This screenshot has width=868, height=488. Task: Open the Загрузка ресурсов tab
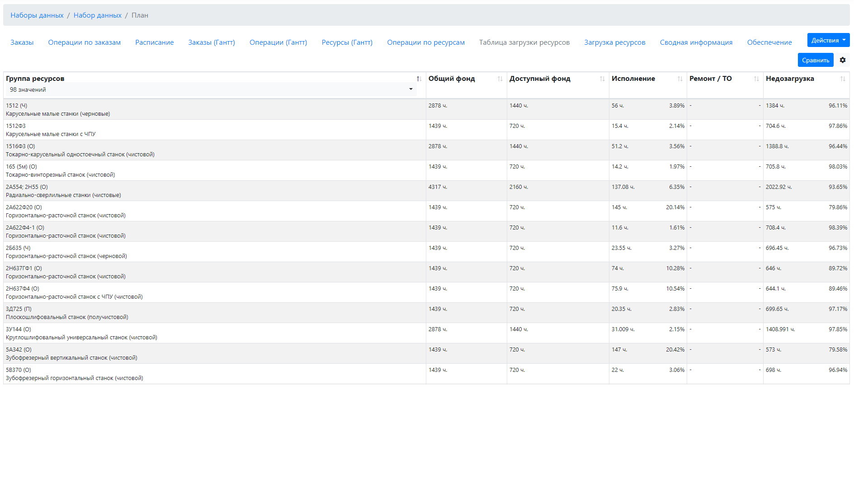pos(614,42)
